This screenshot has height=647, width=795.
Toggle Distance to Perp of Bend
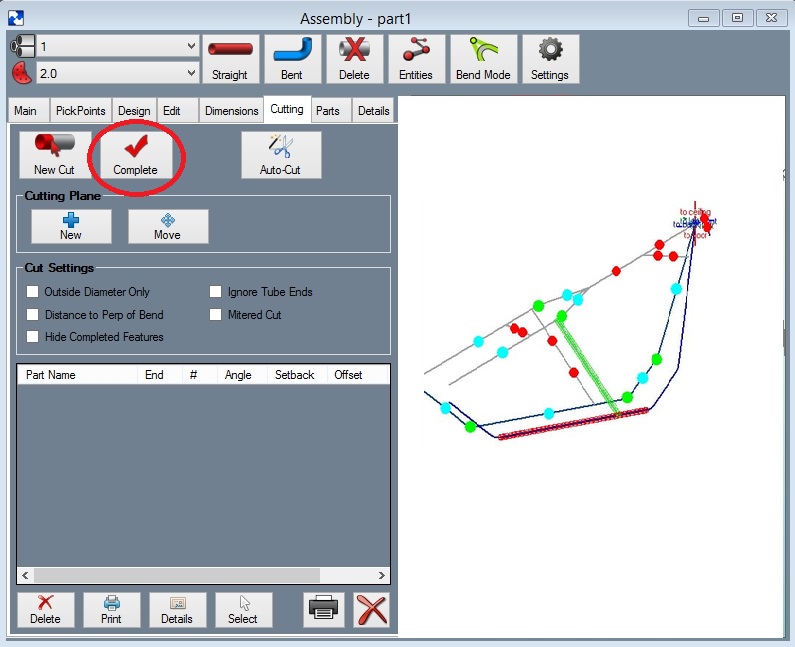[33, 314]
